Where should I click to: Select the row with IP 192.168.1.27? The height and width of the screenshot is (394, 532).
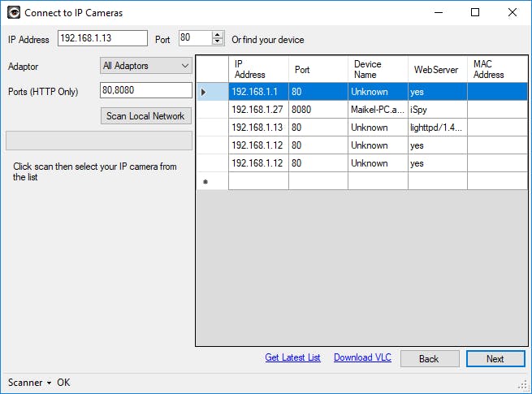click(x=258, y=110)
